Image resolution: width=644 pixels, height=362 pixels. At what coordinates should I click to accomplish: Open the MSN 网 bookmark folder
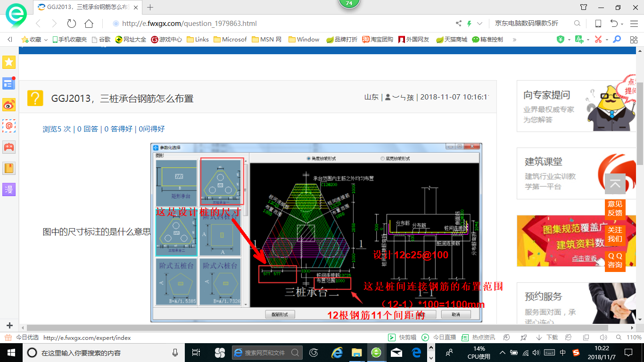266,40
